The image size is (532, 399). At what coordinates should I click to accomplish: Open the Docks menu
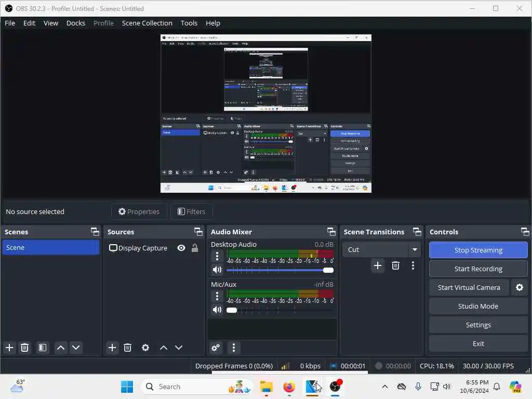coord(76,23)
